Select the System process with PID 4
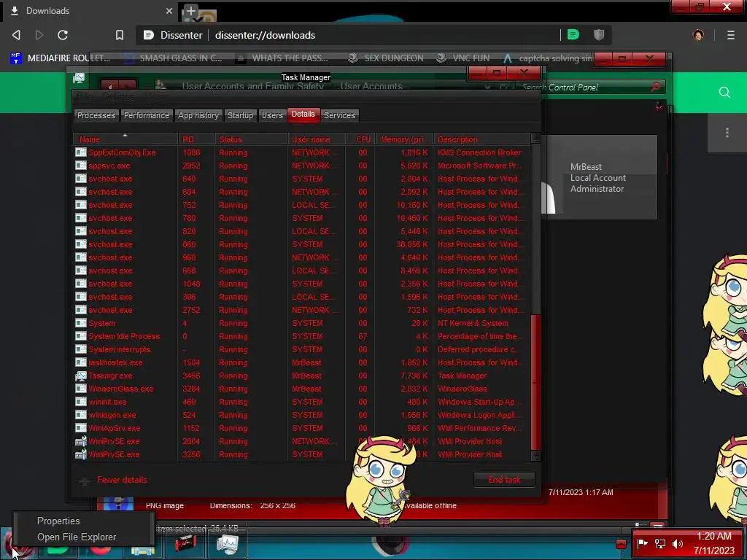This screenshot has height=560, width=747. click(x=301, y=323)
